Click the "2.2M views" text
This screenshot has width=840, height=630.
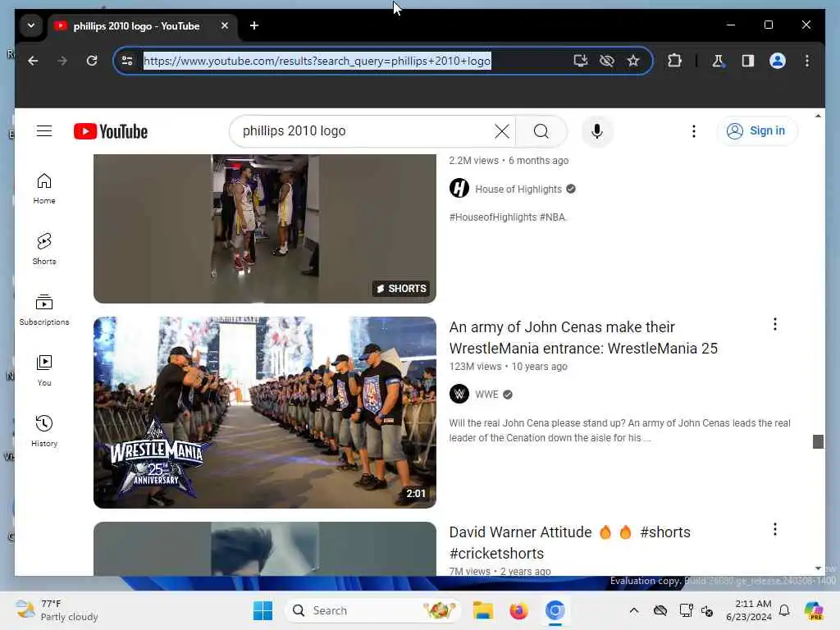click(x=473, y=161)
